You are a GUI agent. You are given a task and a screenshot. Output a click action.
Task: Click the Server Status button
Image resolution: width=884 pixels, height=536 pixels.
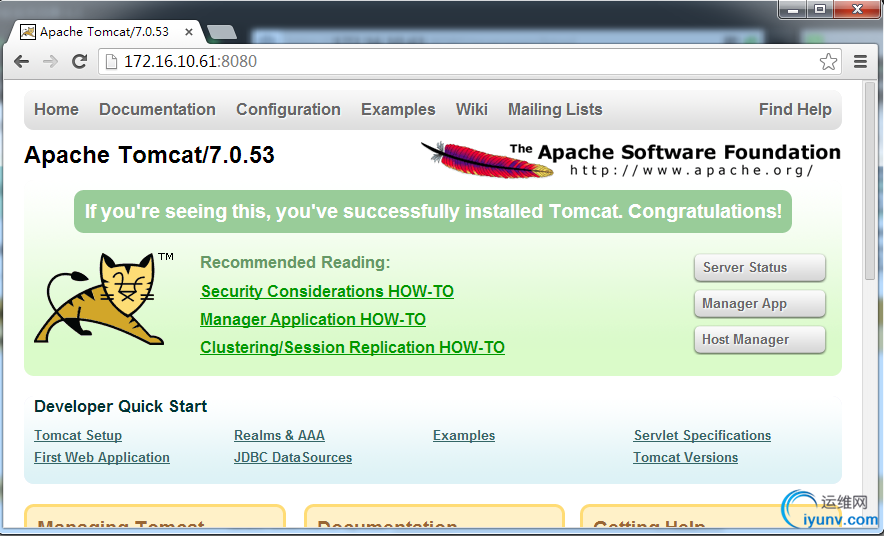[x=760, y=267]
